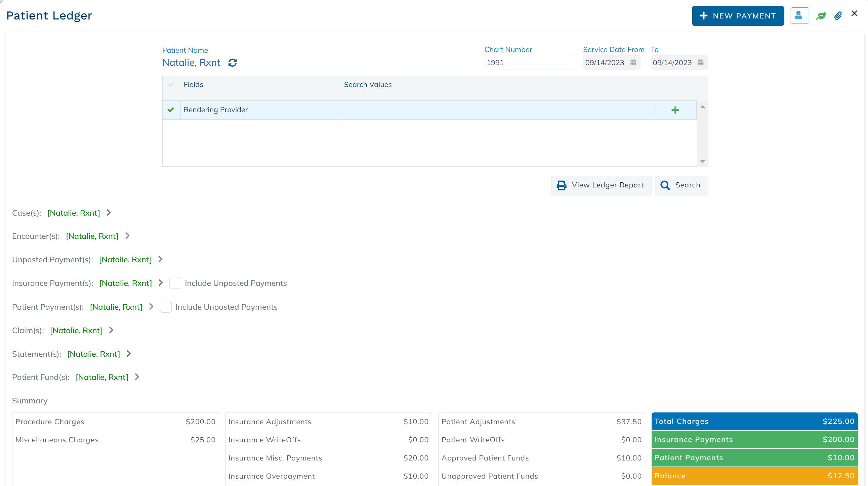Refresh patient data next to Natalie, Rxnt
Viewport: 868px width, 486px height.
(x=233, y=63)
